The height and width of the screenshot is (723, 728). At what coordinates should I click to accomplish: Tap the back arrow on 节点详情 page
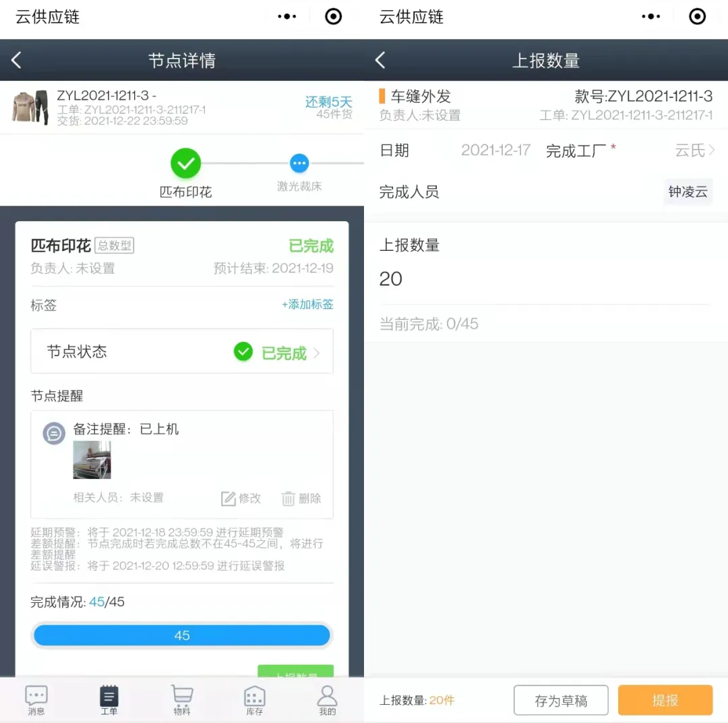pyautogui.click(x=16, y=59)
